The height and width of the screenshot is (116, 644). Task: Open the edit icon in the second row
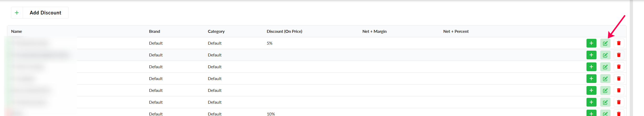pyautogui.click(x=605, y=55)
